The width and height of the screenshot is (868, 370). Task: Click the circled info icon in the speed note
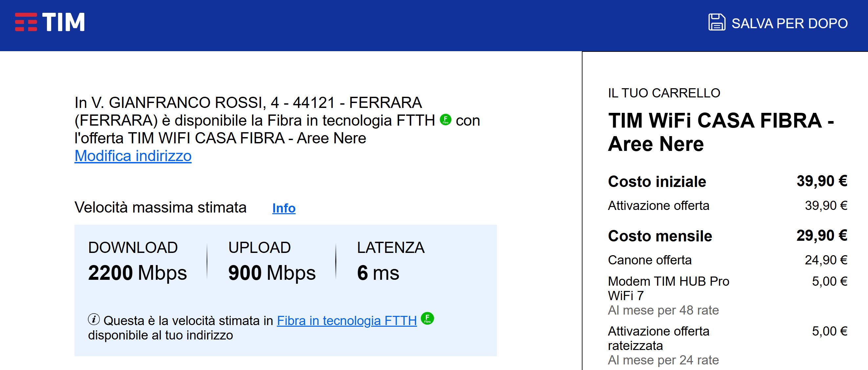[x=94, y=319]
